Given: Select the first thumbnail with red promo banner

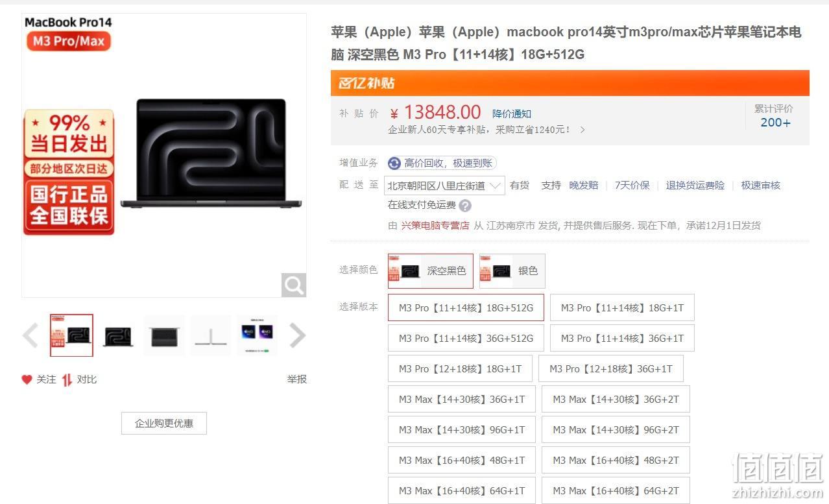Looking at the screenshot, I should (71, 335).
